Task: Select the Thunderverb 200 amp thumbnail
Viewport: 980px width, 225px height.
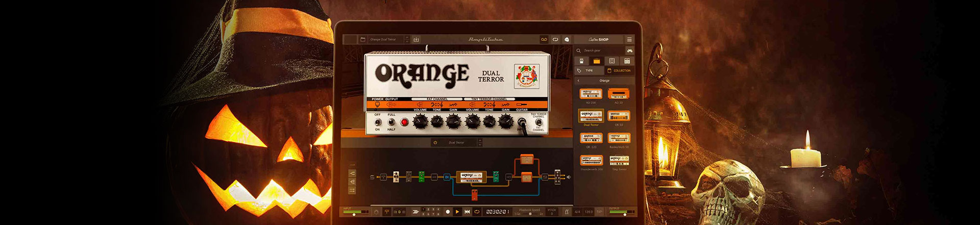Action: [x=591, y=160]
